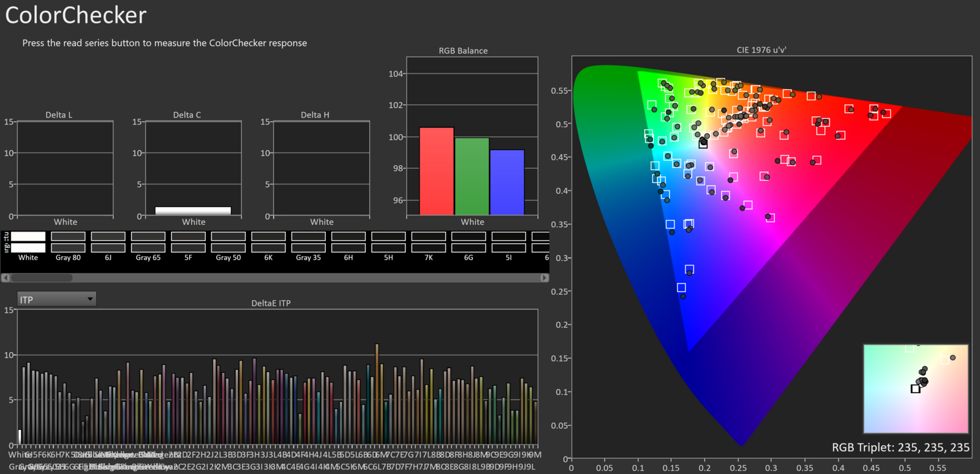
Task: Select the 7K swatch
Action: (x=429, y=242)
